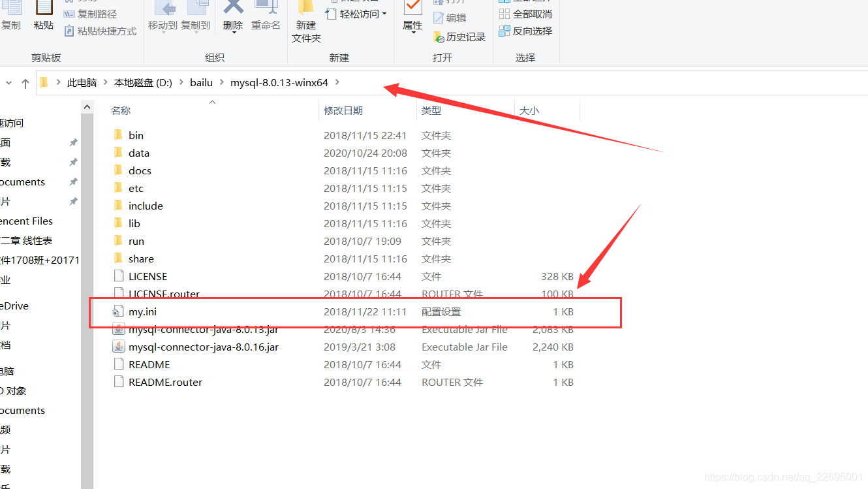This screenshot has width=868, height=489.
Task: Click the 移动到 (Move to) button
Action: 163,16
